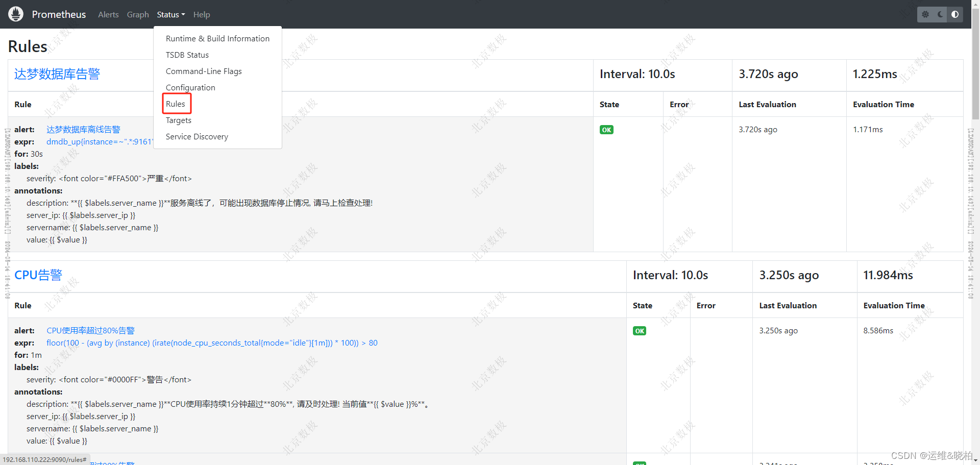The width and height of the screenshot is (980, 465).
Task: Click the dmdb_up expression link
Action: (x=100, y=142)
